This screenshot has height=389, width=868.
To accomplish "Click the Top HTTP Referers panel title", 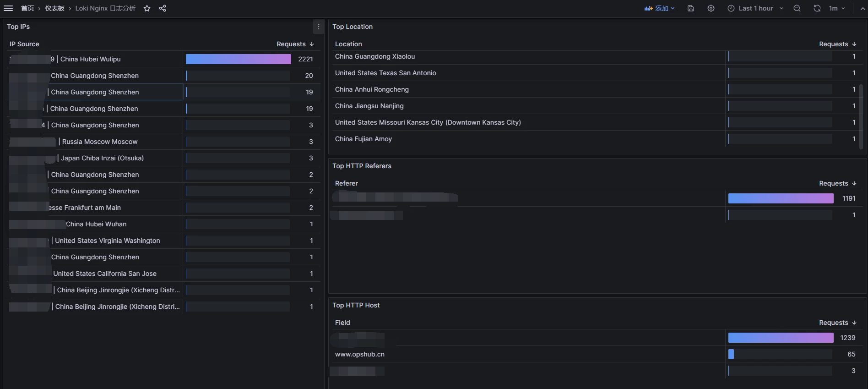I will (362, 166).
